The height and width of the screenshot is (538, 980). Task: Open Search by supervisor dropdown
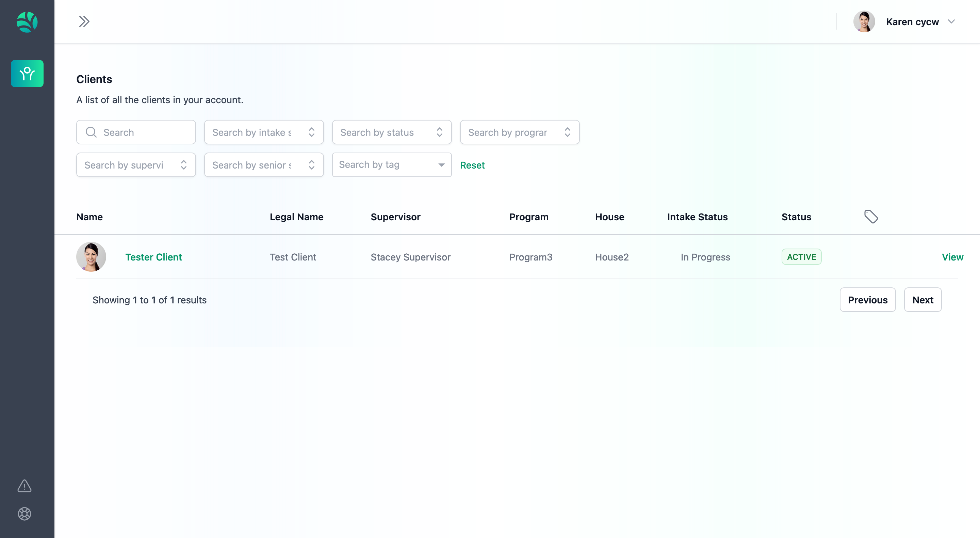tap(136, 165)
